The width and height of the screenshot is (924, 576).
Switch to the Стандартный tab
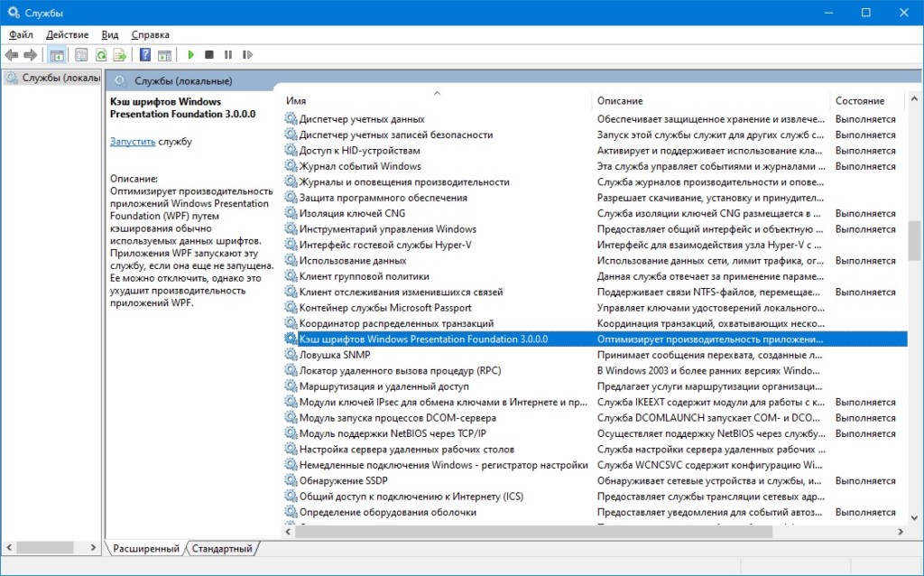222,548
